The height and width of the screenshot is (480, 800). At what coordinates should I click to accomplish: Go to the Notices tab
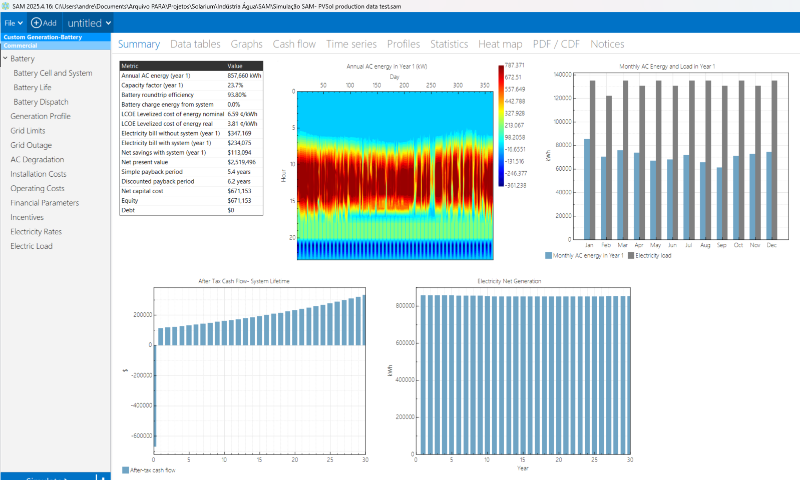click(x=607, y=44)
